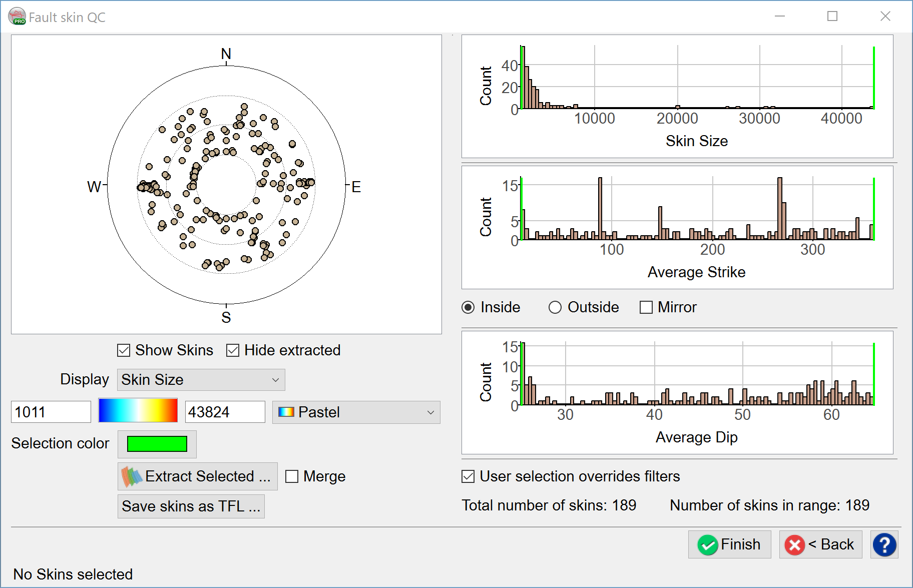Expand the Pastel color table dropdown
This screenshot has height=588, width=913.
356,412
